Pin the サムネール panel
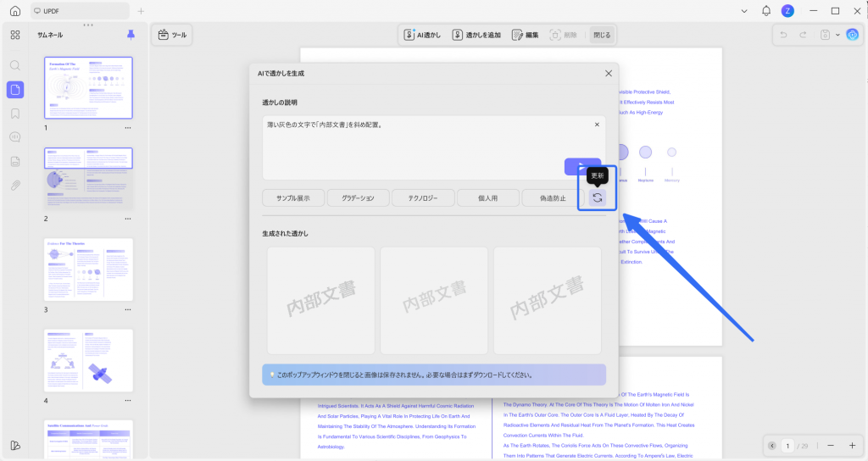 [x=131, y=35]
